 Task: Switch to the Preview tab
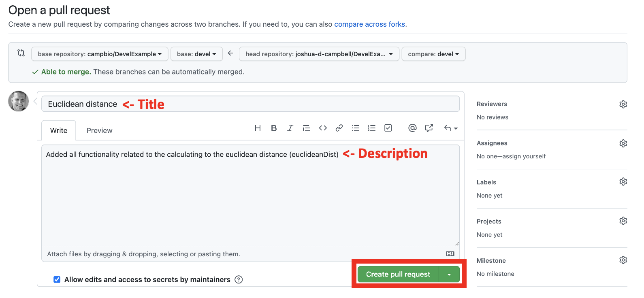[100, 130]
